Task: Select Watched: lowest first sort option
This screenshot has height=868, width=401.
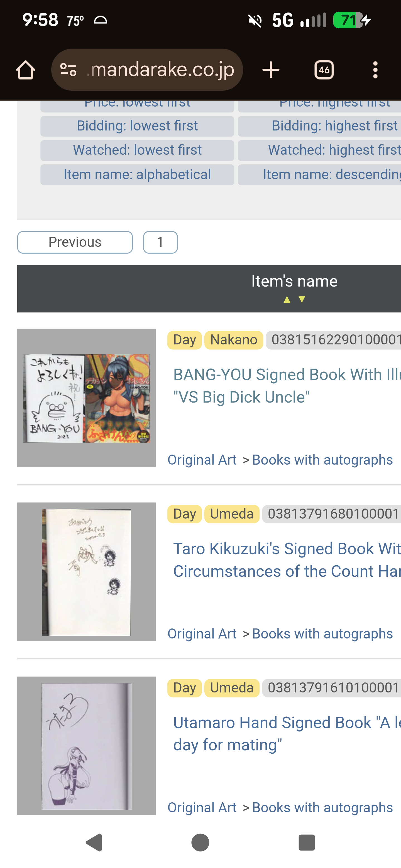Action: [137, 150]
